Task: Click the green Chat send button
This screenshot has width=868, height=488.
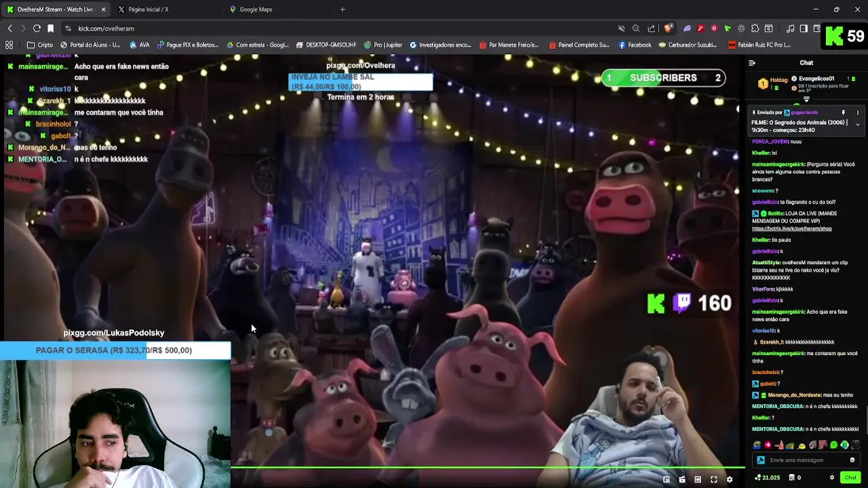Action: pos(850,478)
